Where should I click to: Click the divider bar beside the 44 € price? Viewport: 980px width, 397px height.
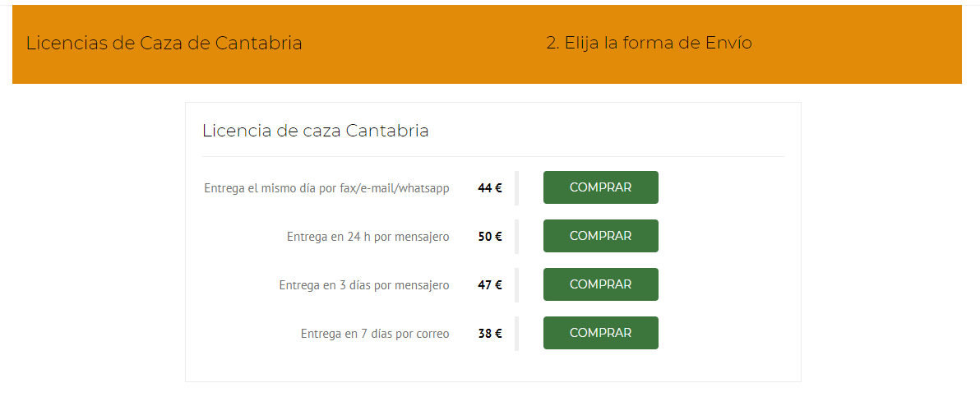pyautogui.click(x=516, y=187)
